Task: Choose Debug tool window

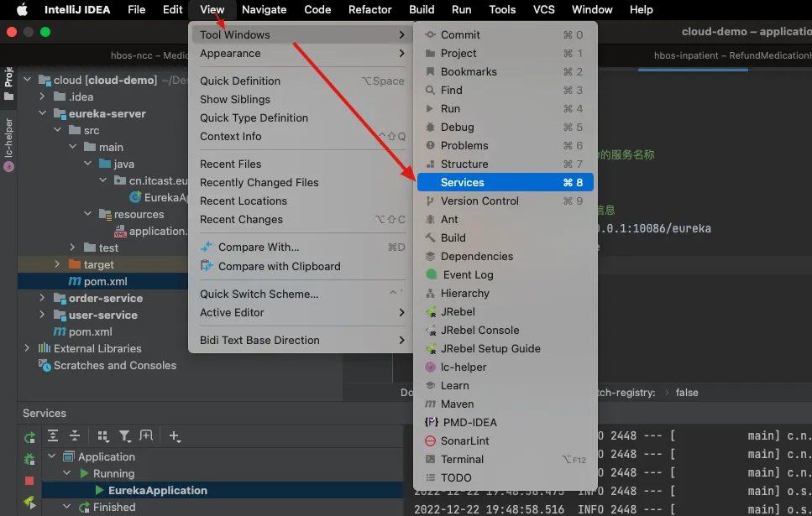Action: (505, 128)
